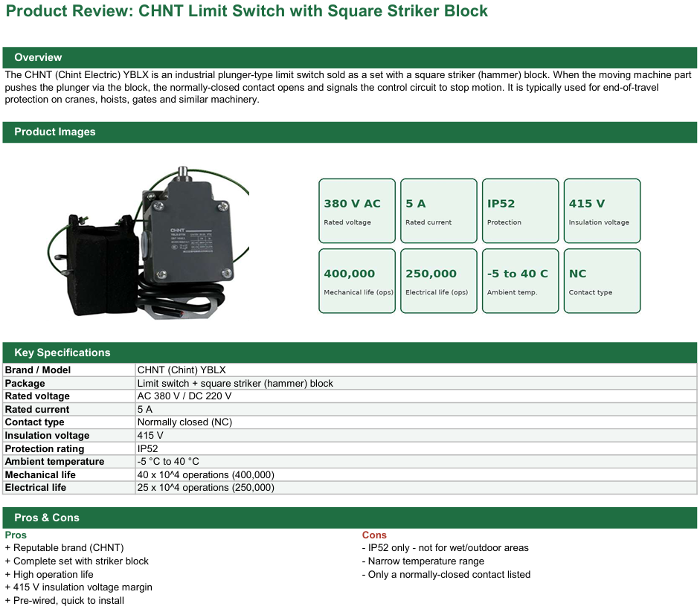Click the 5 A rated current card

438,210
